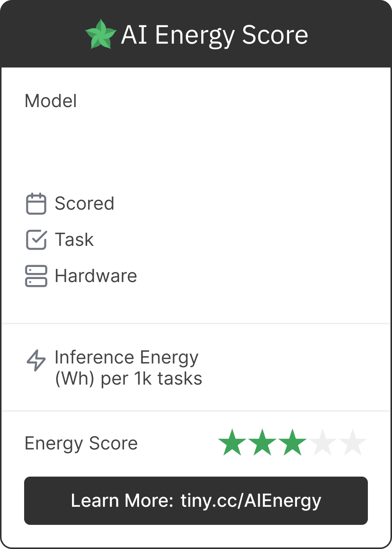Viewport: 392px width, 549px height.
Task: Click the lightning bolt energy icon
Action: click(x=36, y=360)
